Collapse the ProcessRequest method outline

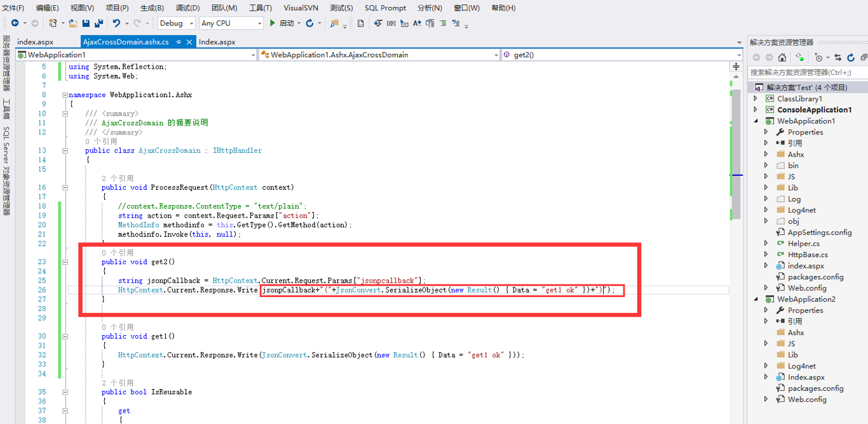click(x=65, y=188)
